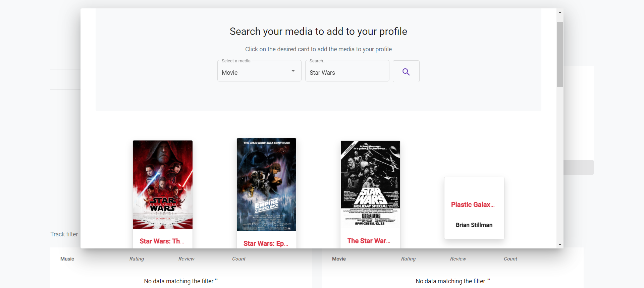Viewport: 644px width, 288px height.
Task: Click the dialog heading Search your media
Action: pos(318,32)
